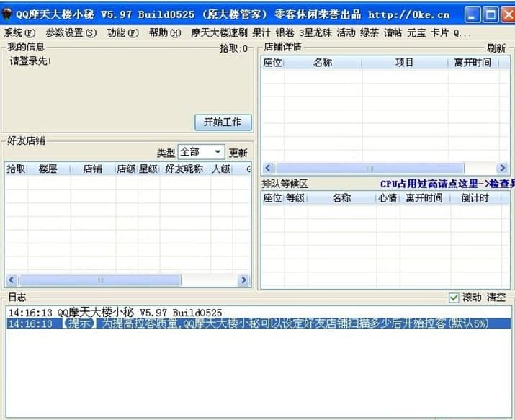Click horizontal scrollbar thumb in 好友店铺 list
The image size is (515, 420).
100,280
